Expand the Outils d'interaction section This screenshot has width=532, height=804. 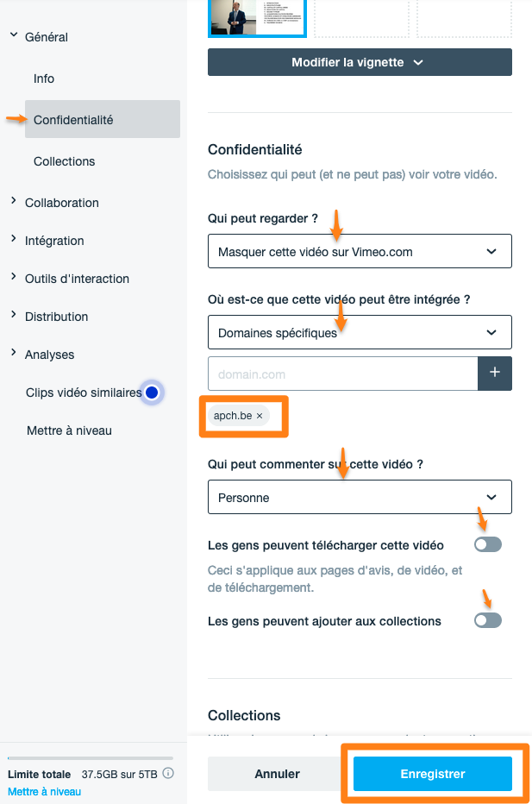(x=14, y=277)
